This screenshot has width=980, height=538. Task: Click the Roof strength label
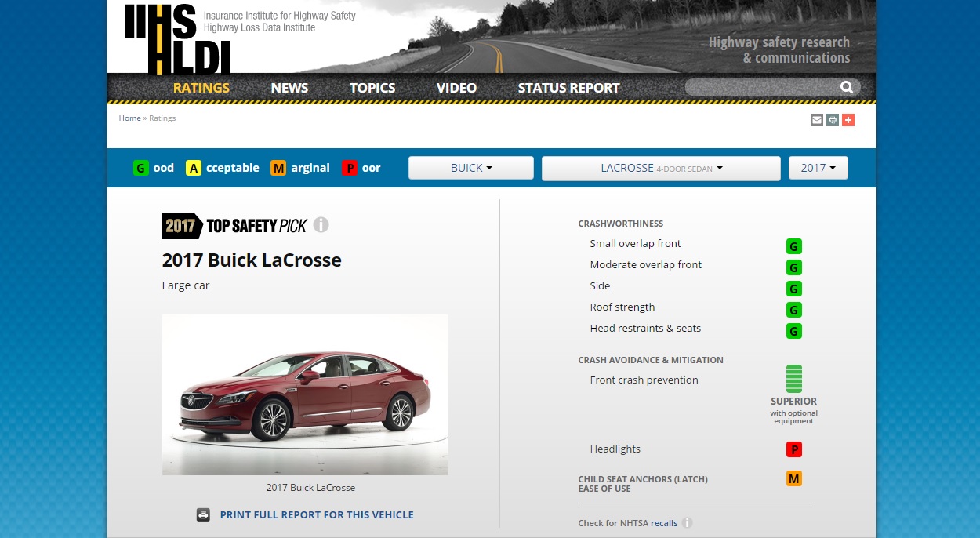click(622, 307)
